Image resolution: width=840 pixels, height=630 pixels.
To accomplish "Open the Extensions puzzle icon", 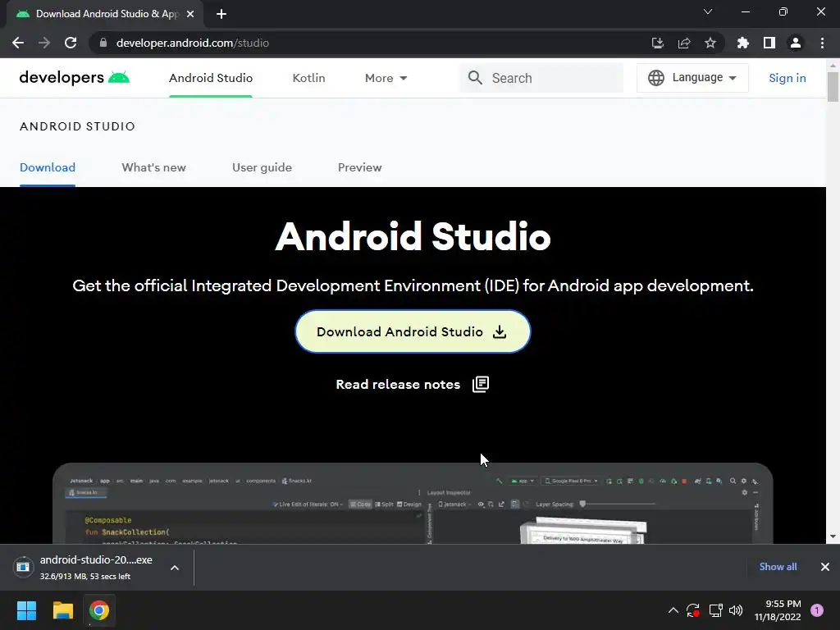I will click(x=742, y=43).
